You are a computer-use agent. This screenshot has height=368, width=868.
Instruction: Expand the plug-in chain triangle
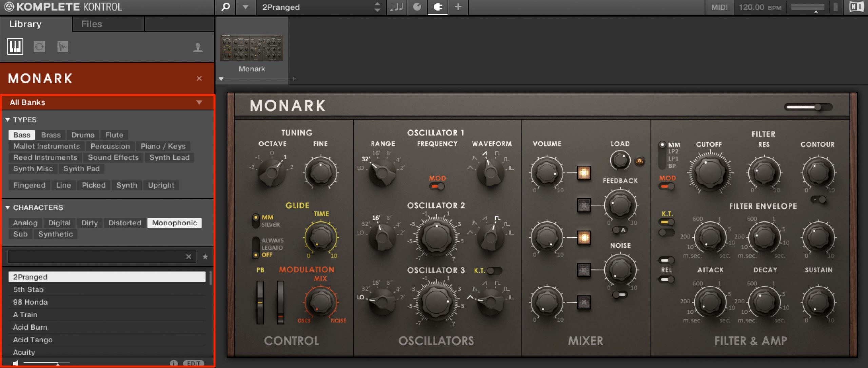[x=221, y=79]
